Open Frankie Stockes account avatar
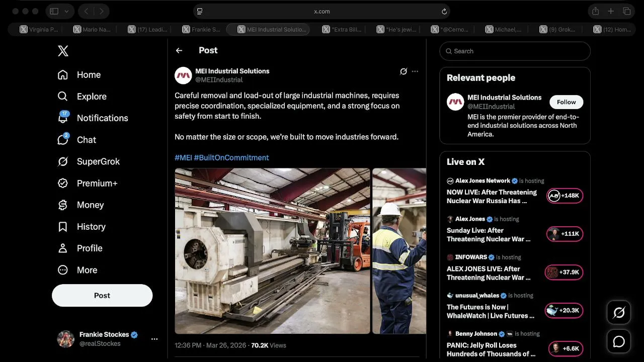This screenshot has height=362, width=644. point(66,339)
